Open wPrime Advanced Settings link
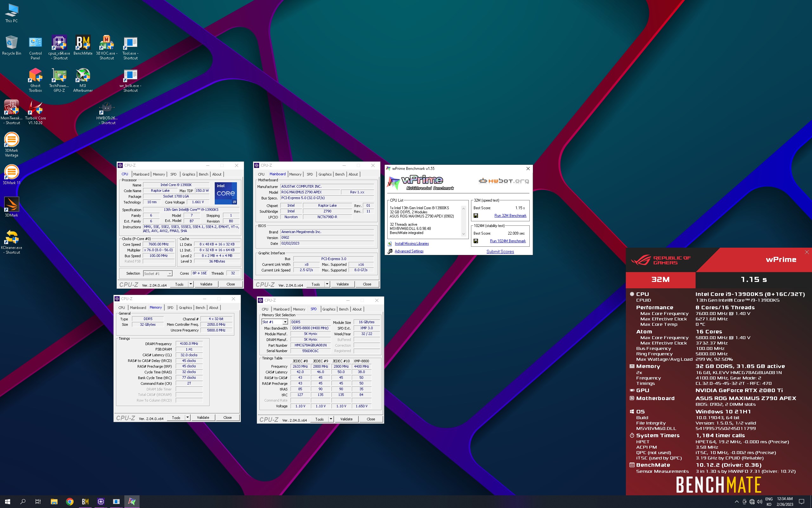812x508 pixels. 409,251
